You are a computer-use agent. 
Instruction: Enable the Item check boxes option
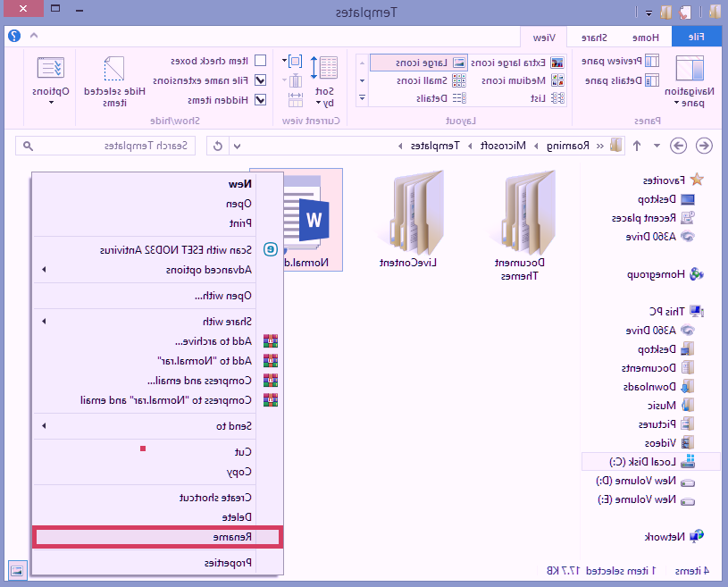click(x=261, y=61)
